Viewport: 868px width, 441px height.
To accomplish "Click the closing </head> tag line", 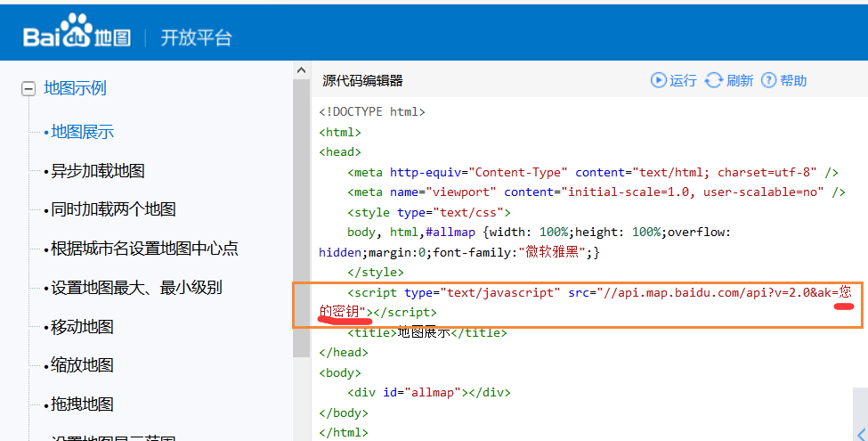I will pyautogui.click(x=344, y=353).
